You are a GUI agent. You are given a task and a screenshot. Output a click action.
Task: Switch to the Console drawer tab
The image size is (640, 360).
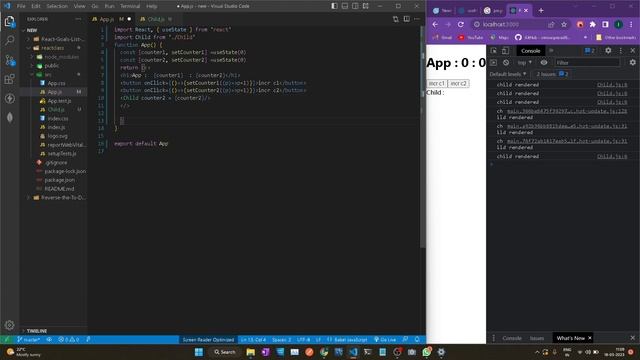[512, 338]
